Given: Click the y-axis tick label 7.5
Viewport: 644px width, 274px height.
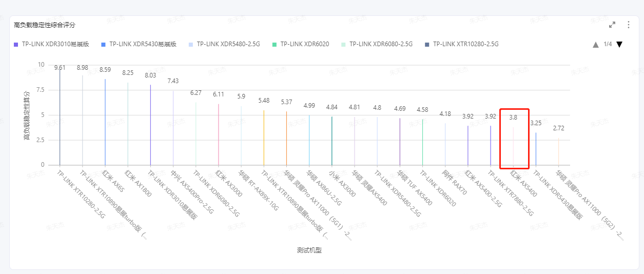Looking at the screenshot, I should pos(40,90).
